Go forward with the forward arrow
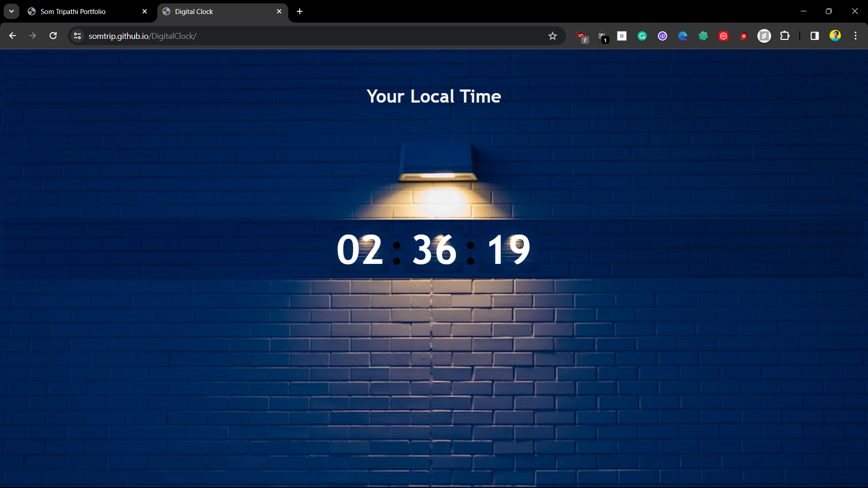 click(33, 36)
